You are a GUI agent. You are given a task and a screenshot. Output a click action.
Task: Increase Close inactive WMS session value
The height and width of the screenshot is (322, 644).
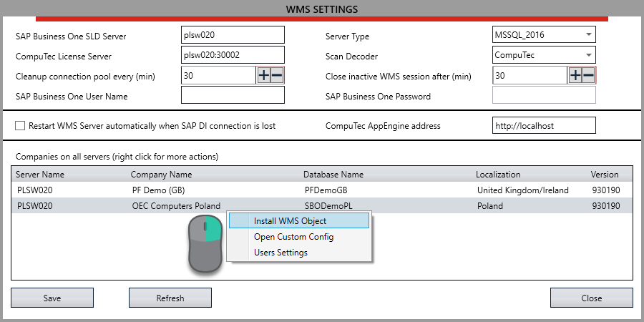pos(575,76)
